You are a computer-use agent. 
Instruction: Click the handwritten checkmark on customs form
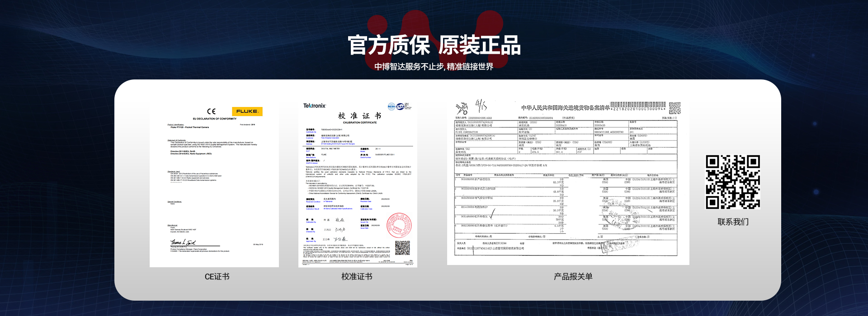click(492, 213)
